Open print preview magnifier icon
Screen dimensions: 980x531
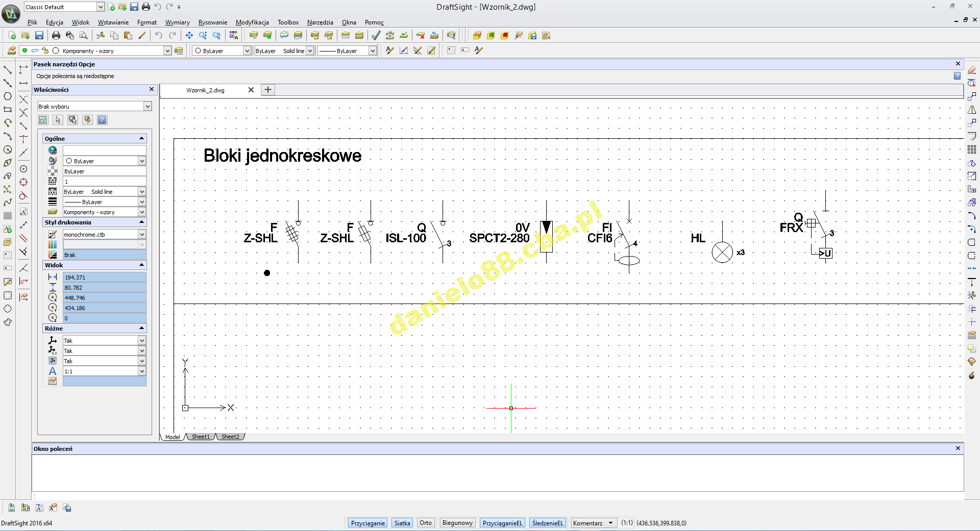tap(84, 35)
